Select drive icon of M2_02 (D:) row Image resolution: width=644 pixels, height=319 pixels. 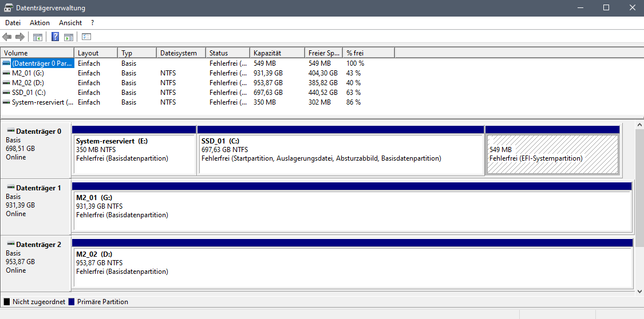pos(6,83)
